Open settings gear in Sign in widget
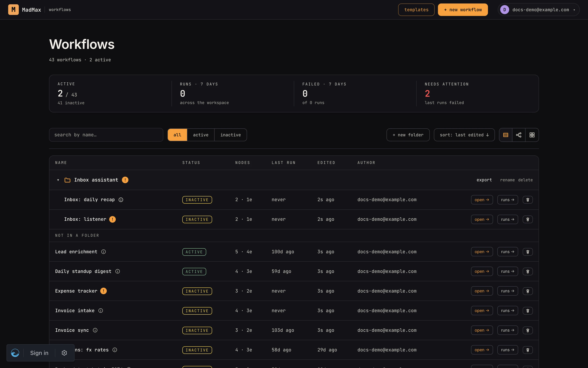Viewport: 588px width, 368px height. 64,353
